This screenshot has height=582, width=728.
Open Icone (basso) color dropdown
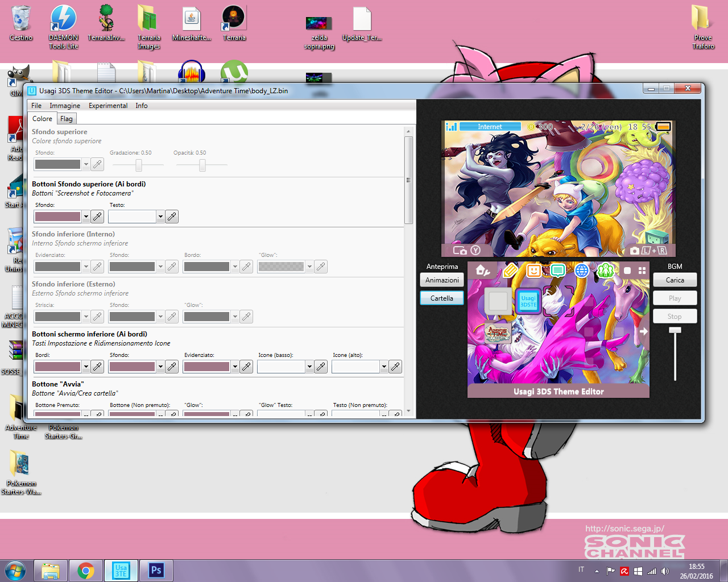(309, 367)
